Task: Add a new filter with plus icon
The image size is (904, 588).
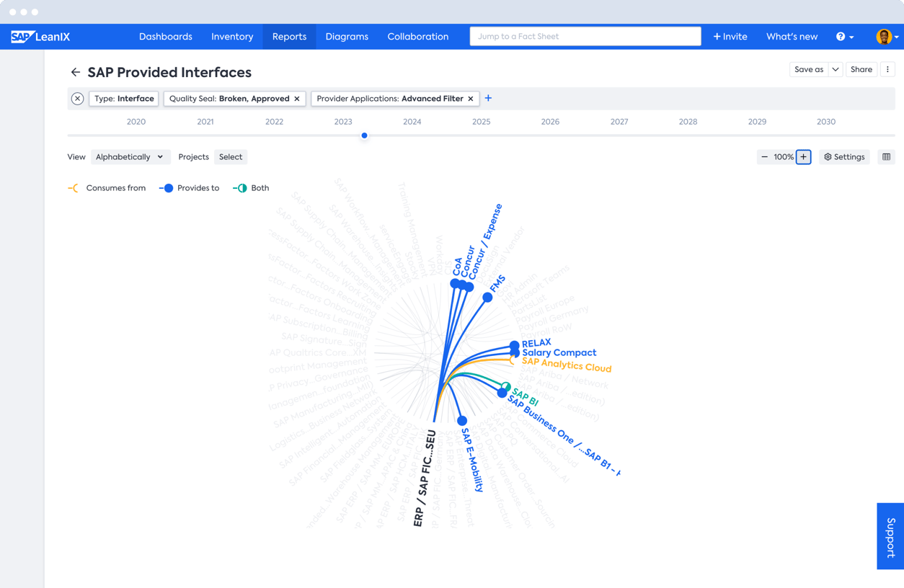Action: 488,98
